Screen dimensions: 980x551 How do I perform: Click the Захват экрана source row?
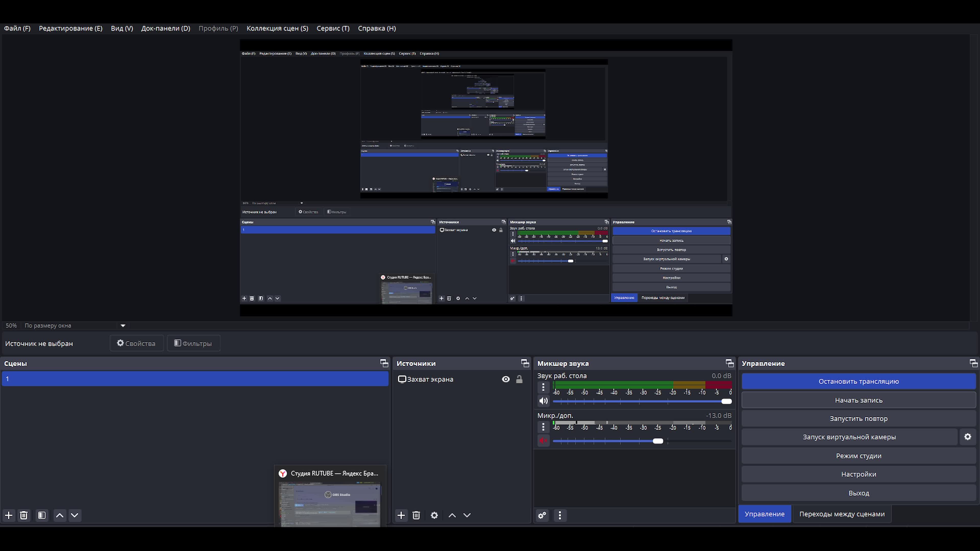point(461,379)
